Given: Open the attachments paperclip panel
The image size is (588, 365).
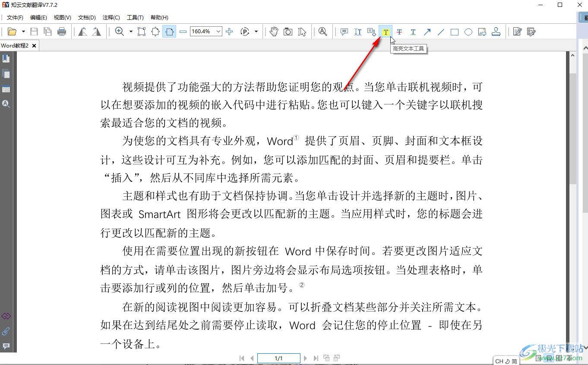Looking at the screenshot, I should [6, 331].
